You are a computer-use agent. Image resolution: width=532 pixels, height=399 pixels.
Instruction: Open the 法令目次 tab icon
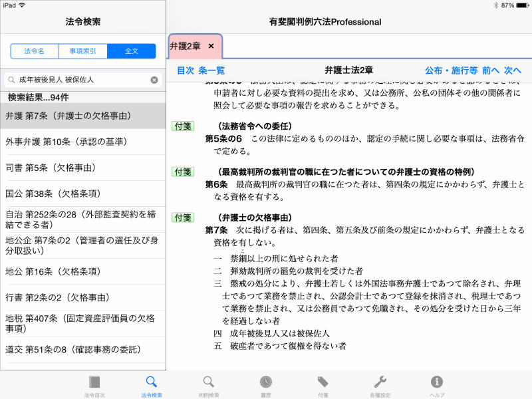(94, 382)
